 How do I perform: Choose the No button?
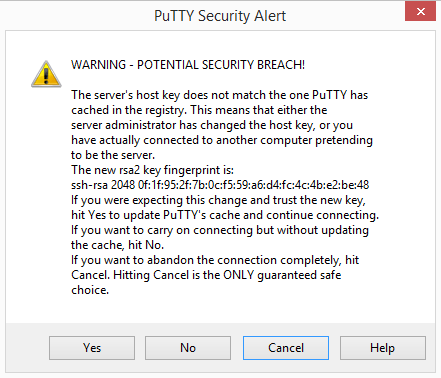188,348
